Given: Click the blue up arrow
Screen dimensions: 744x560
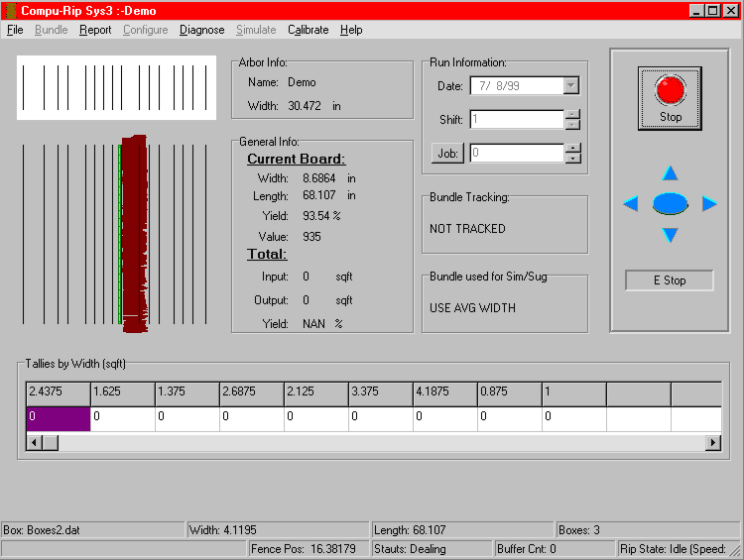Looking at the screenshot, I should point(670,173).
